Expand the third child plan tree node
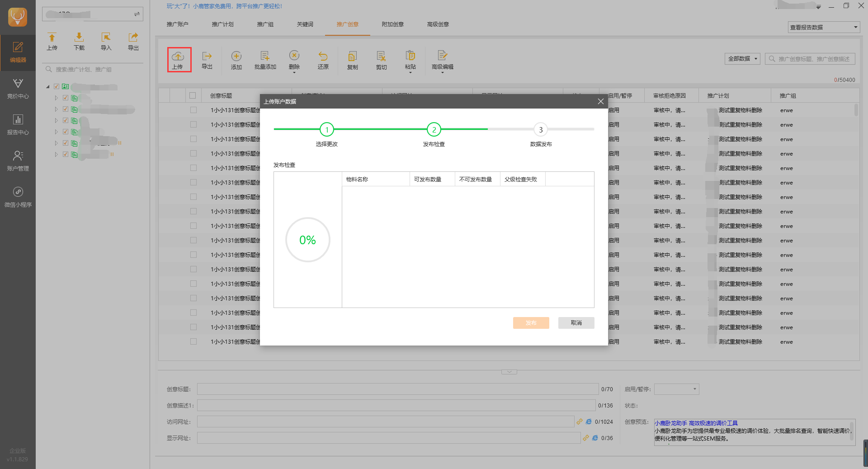 pos(57,120)
